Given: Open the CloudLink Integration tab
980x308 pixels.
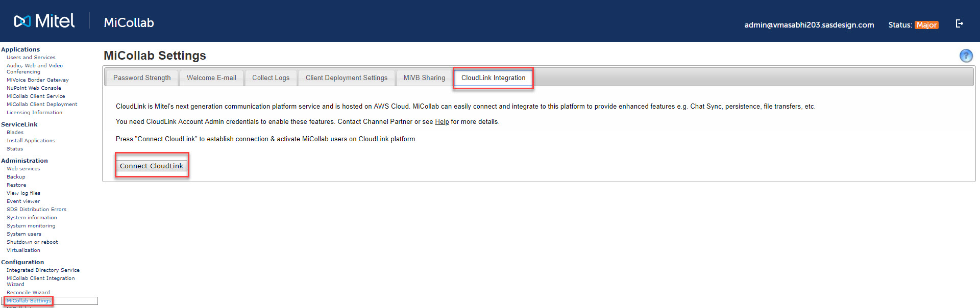Looking at the screenshot, I should coord(493,78).
